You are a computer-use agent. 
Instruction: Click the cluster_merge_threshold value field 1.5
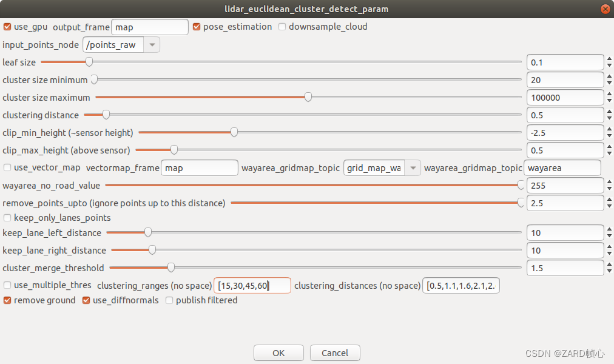point(565,268)
